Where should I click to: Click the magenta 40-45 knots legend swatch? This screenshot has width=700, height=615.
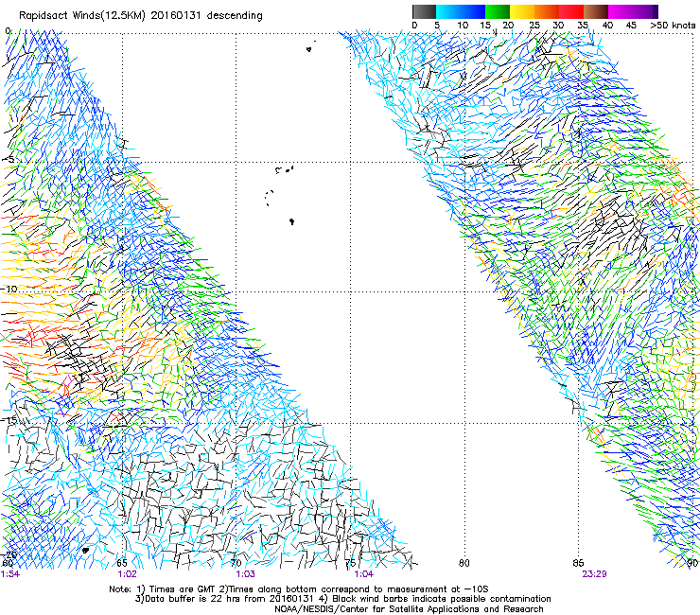click(621, 11)
